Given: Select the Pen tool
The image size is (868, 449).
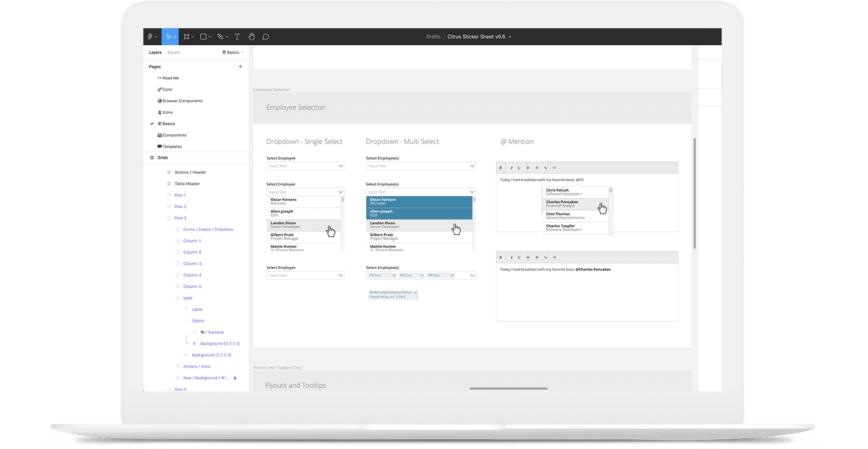Looking at the screenshot, I should pyautogui.click(x=220, y=37).
